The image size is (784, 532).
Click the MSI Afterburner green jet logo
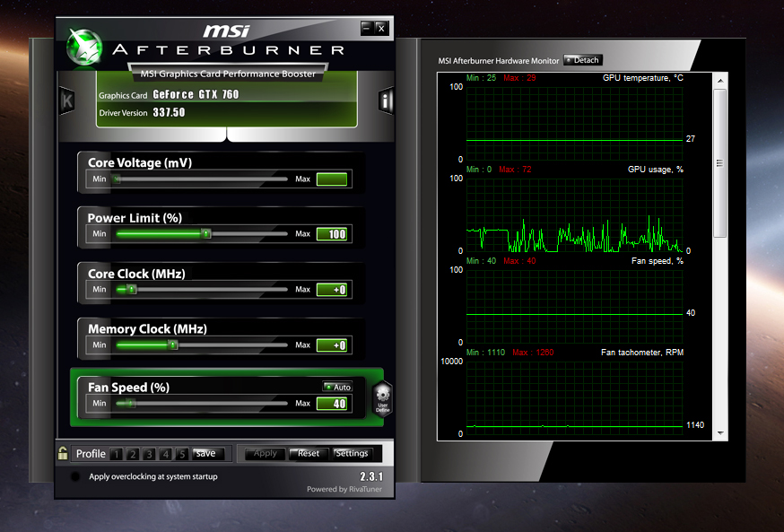[x=84, y=46]
